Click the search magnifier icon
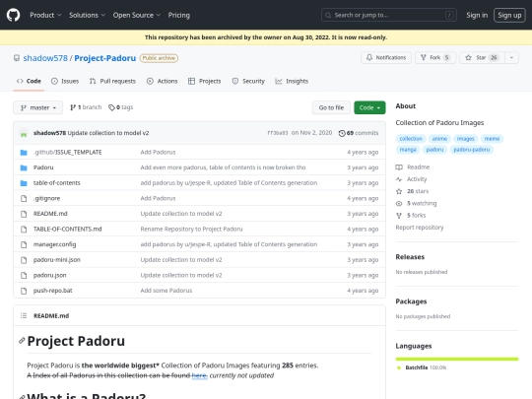The width and height of the screenshot is (532, 399). (x=328, y=15)
